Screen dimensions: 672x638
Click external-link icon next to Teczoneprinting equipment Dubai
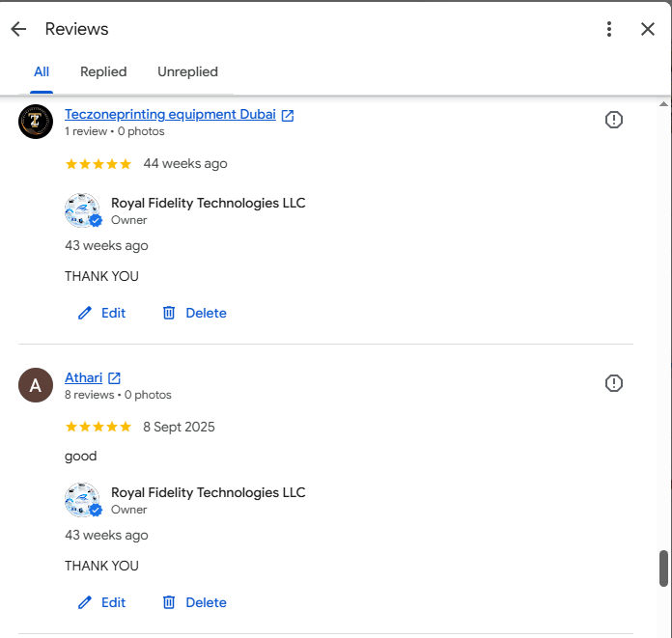(x=288, y=115)
